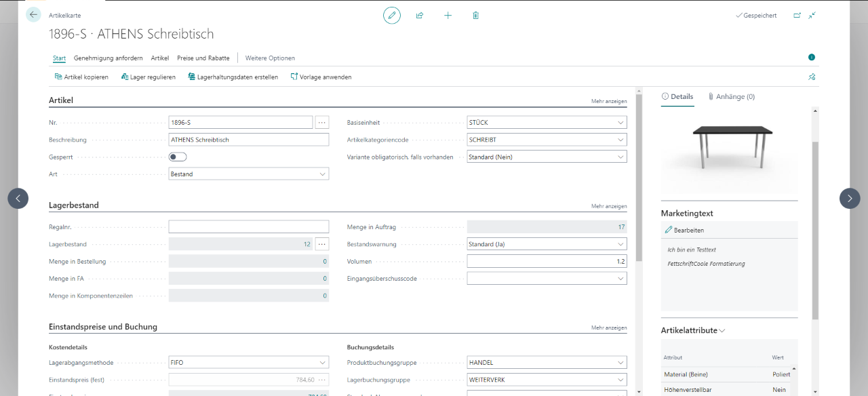The image size is (868, 396).
Task: Expand the Artikelattribute section chevron
Action: coord(722,331)
